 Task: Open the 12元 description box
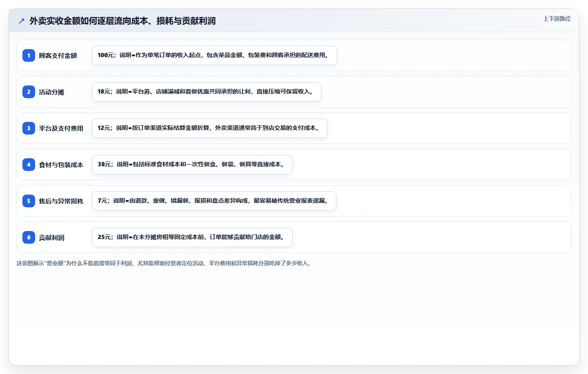pyautogui.click(x=209, y=128)
